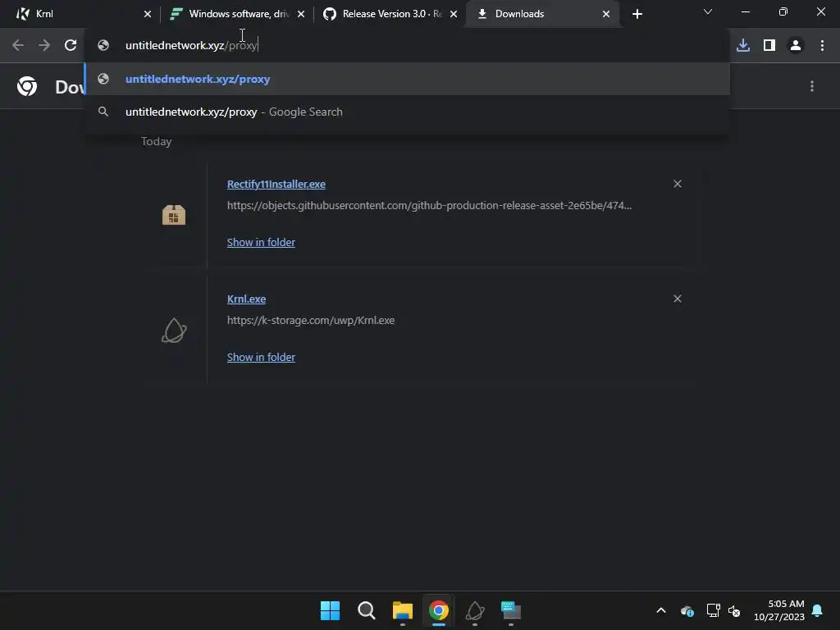Open the blue monitor app on taskbar
Viewport: 840px width, 630px height.
510,610
